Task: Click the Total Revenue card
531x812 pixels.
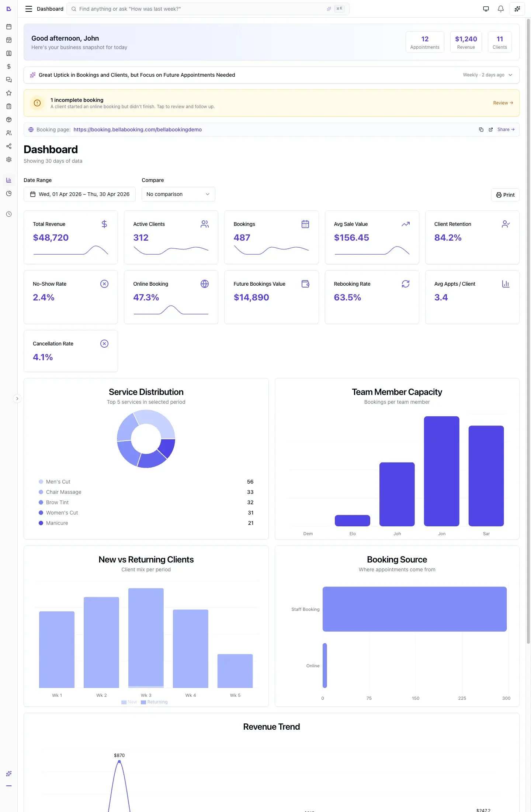Action: coord(71,237)
